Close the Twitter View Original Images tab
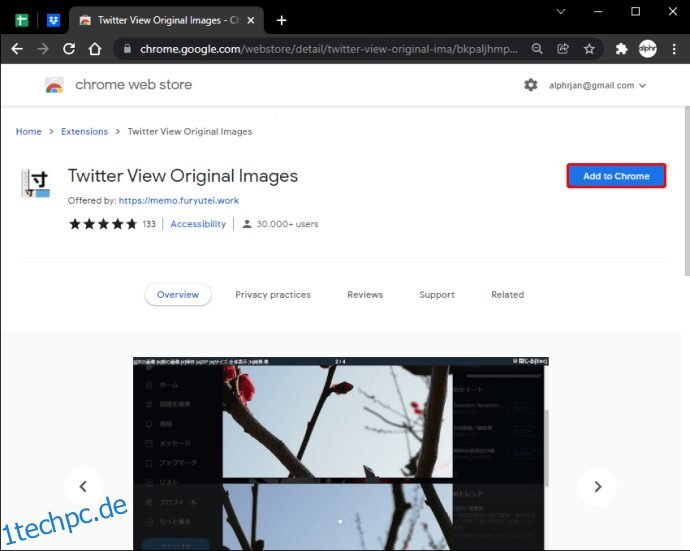 [250, 20]
